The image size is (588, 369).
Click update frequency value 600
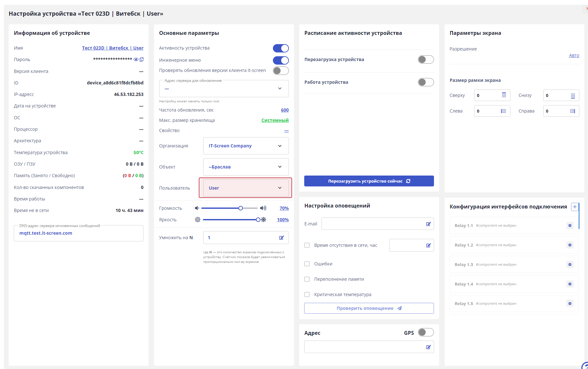click(x=285, y=110)
